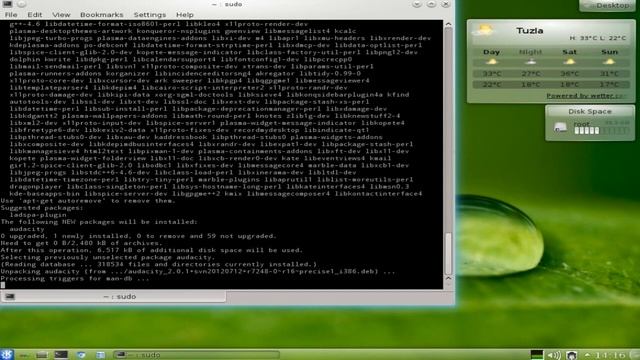Click the sudo taskbar entry
640x360 pixels.
tap(197, 355)
